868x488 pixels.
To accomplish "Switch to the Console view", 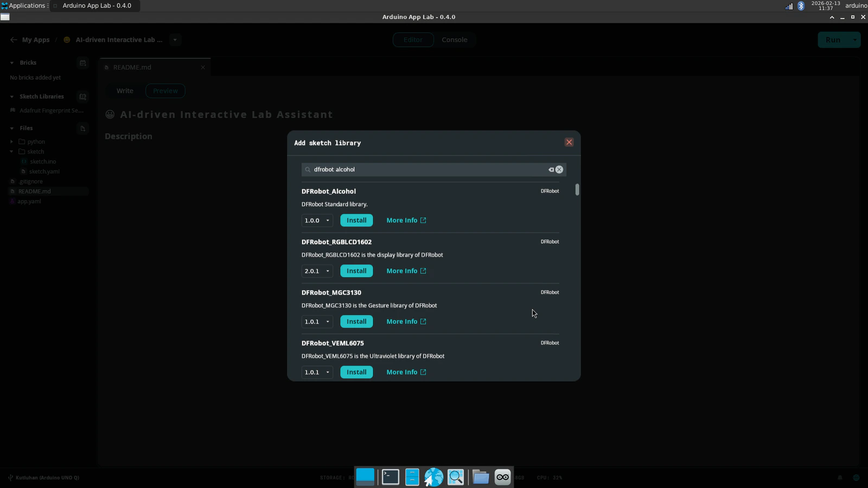I will tap(455, 40).
